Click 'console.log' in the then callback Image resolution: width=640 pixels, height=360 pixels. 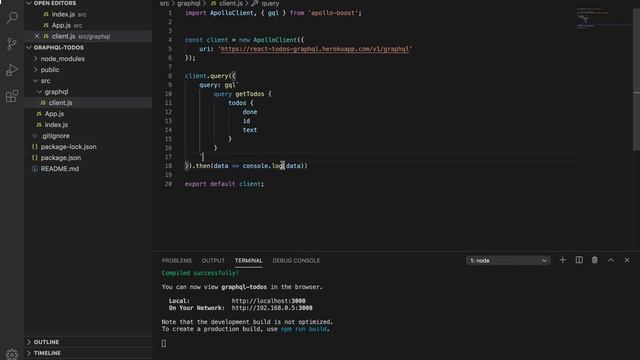[263, 166]
